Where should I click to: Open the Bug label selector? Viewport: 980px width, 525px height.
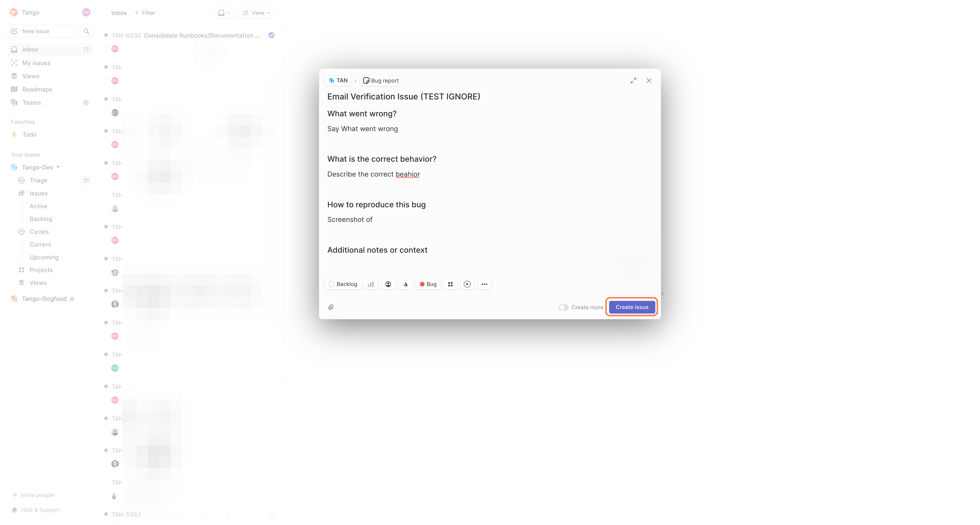pyautogui.click(x=428, y=284)
